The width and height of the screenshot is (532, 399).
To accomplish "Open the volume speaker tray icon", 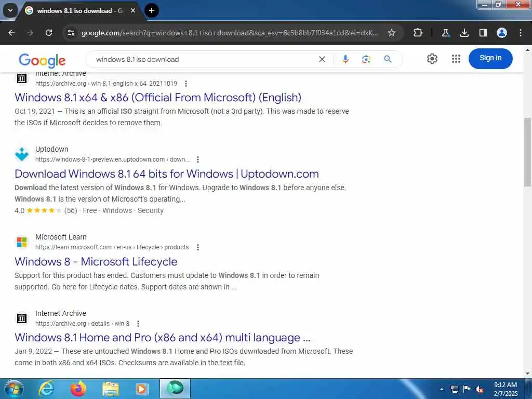I will coord(480,389).
